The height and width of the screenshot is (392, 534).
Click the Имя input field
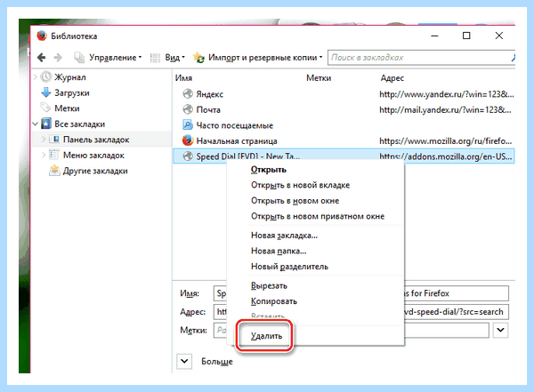tap(361, 293)
